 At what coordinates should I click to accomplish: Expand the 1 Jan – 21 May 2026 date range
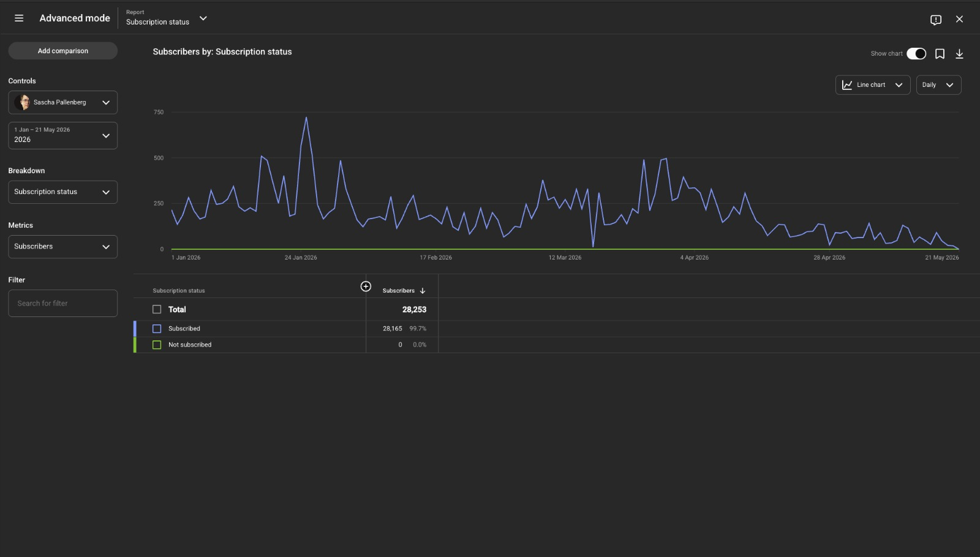(x=62, y=135)
